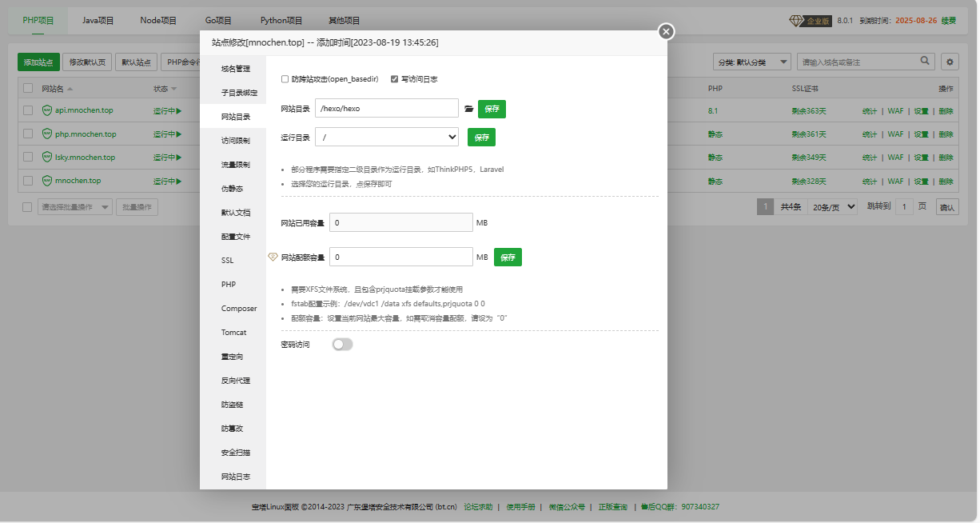The width and height of the screenshot is (980, 523).
Task: Click the 跳转到 page number input field
Action: (x=904, y=206)
